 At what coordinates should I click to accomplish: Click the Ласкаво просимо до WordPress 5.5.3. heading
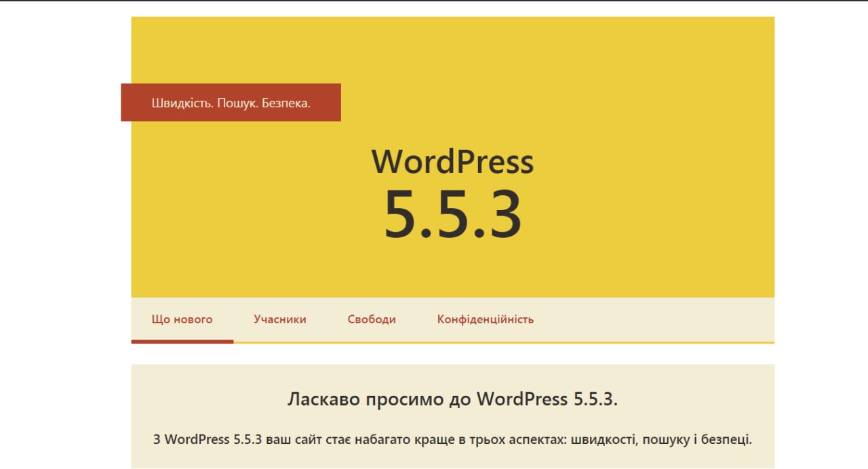coord(453,399)
